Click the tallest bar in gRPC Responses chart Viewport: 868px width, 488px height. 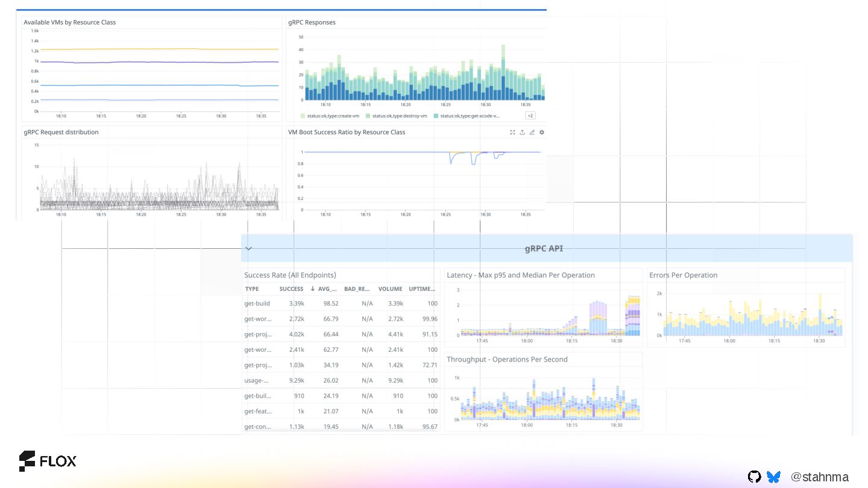pos(503,72)
